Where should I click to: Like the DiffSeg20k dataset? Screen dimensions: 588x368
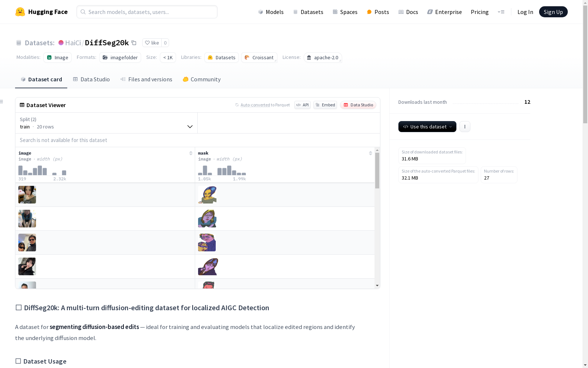pos(152,43)
